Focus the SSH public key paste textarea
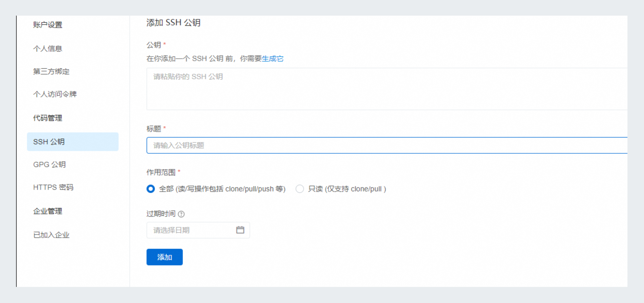644x303 pixels. coord(387,89)
